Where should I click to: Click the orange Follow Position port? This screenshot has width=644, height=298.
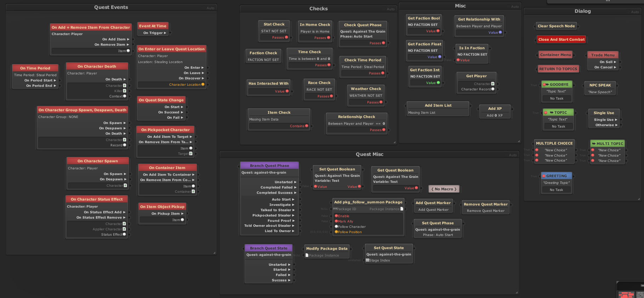pos(336,232)
